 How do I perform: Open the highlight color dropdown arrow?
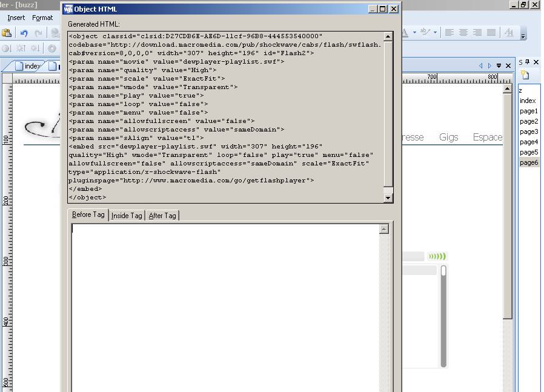(x=435, y=33)
